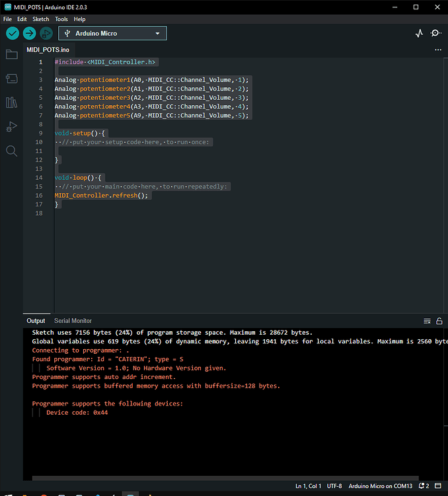Open the Sketchbook folder in sidebar
This screenshot has height=496, width=448.
pyautogui.click(x=11, y=54)
